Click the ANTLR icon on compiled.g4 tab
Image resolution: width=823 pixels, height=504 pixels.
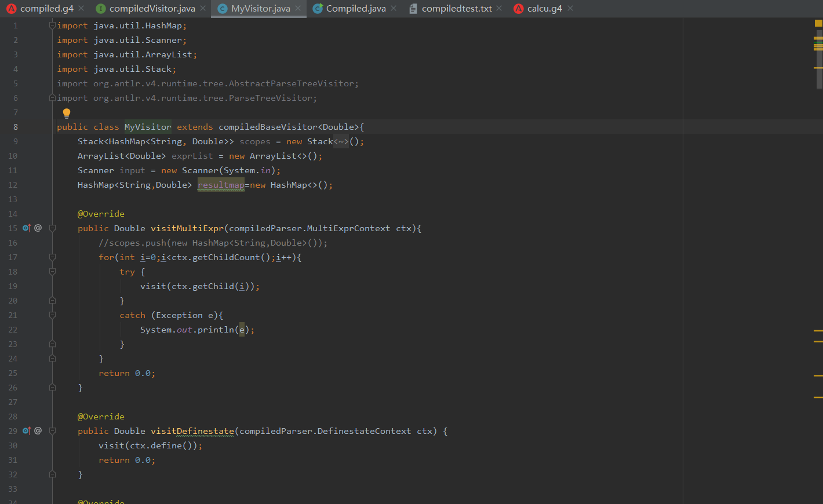(x=12, y=8)
